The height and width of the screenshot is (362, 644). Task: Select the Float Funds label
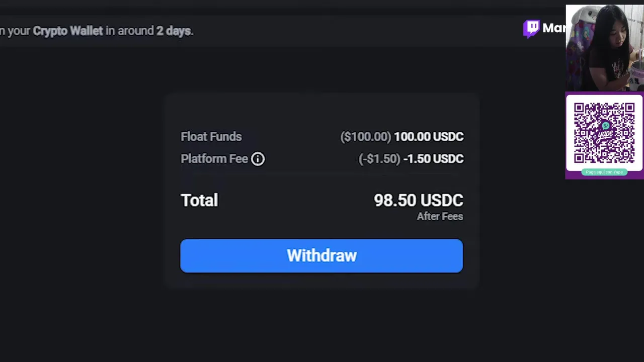coord(211,137)
